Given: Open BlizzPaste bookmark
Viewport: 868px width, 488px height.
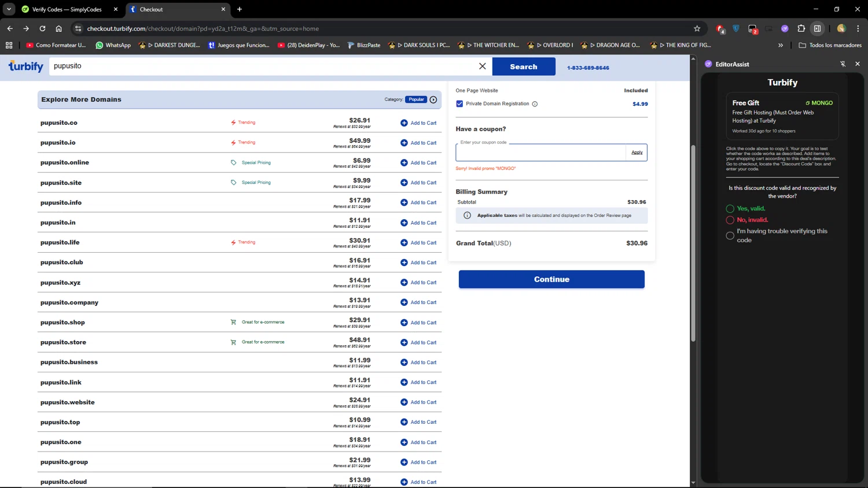Looking at the screenshot, I should [x=363, y=45].
